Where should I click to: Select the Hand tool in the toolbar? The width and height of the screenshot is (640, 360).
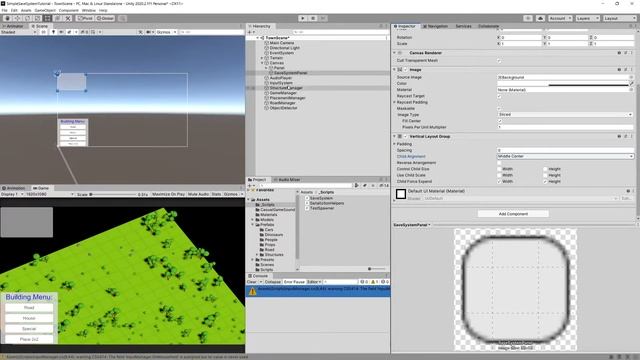tap(7, 18)
